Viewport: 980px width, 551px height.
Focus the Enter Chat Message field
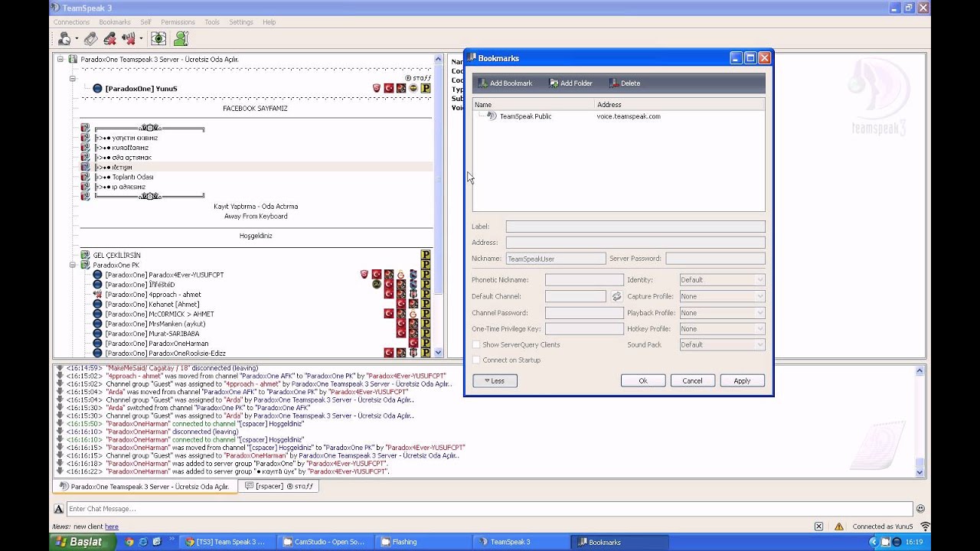pos(489,509)
